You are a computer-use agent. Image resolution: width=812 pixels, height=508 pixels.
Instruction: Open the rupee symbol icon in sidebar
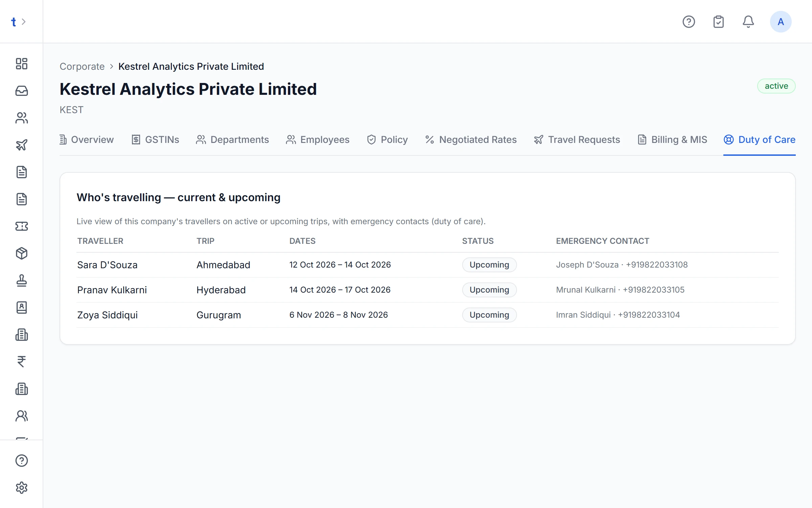22,362
